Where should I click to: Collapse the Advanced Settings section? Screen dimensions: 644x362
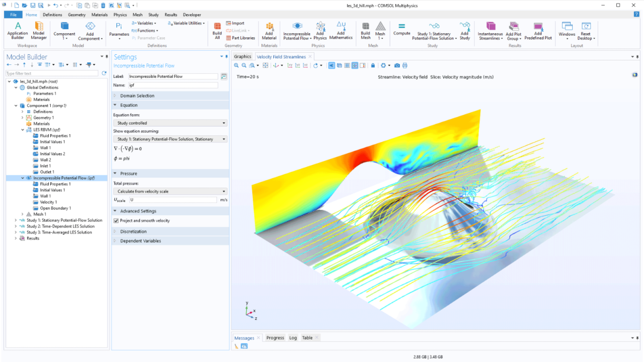[x=170, y=211]
